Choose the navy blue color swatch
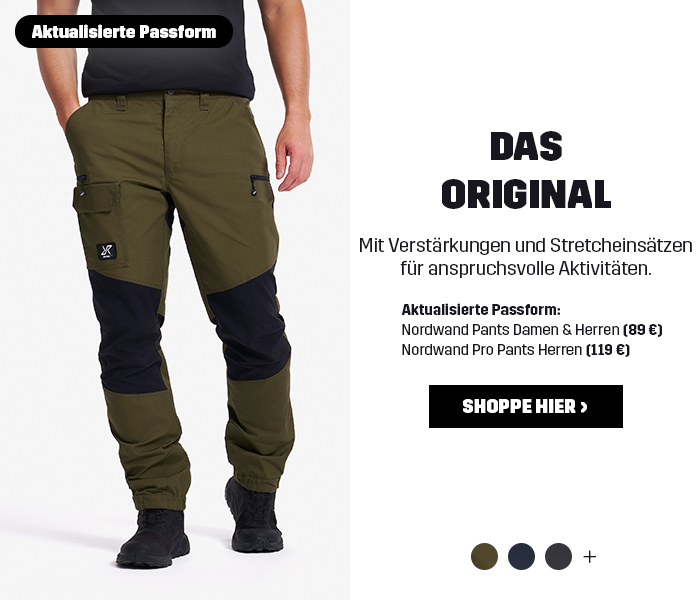The width and height of the screenshot is (700, 600). pyautogui.click(x=521, y=556)
